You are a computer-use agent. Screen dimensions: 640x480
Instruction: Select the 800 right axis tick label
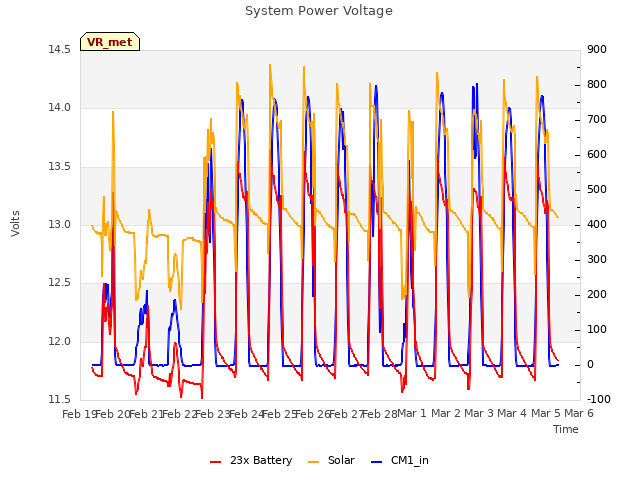(x=597, y=84)
